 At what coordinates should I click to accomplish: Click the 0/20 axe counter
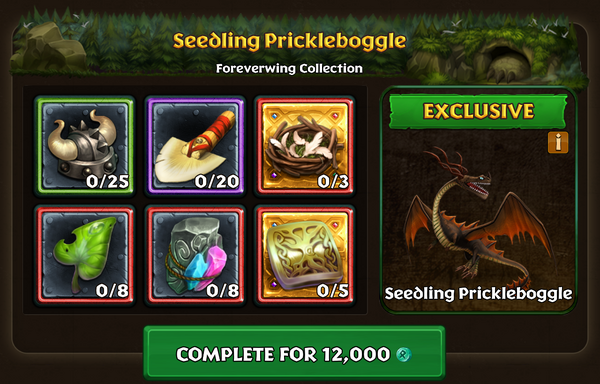(x=217, y=181)
